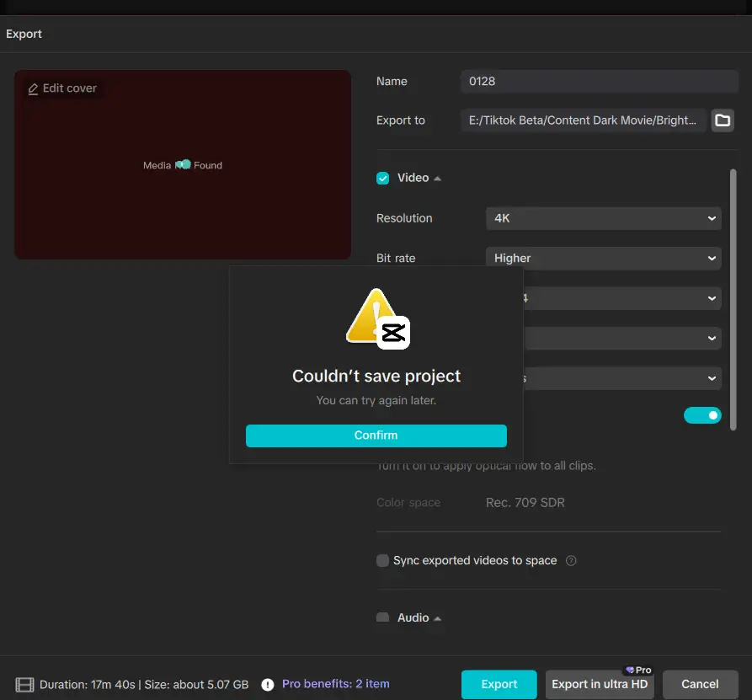Open the Bit rate Higher dropdown
Viewport: 752px width, 700px height.
pyautogui.click(x=603, y=259)
